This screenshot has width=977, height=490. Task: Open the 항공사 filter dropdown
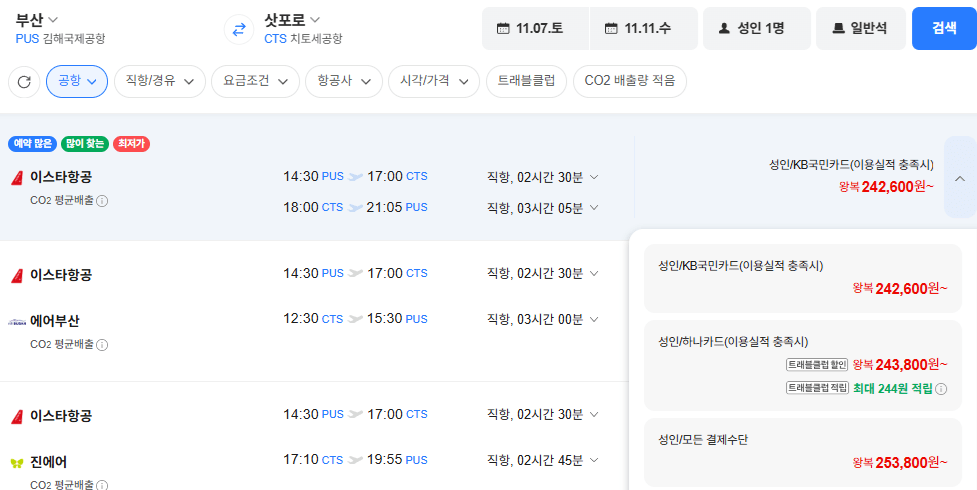[x=344, y=82]
